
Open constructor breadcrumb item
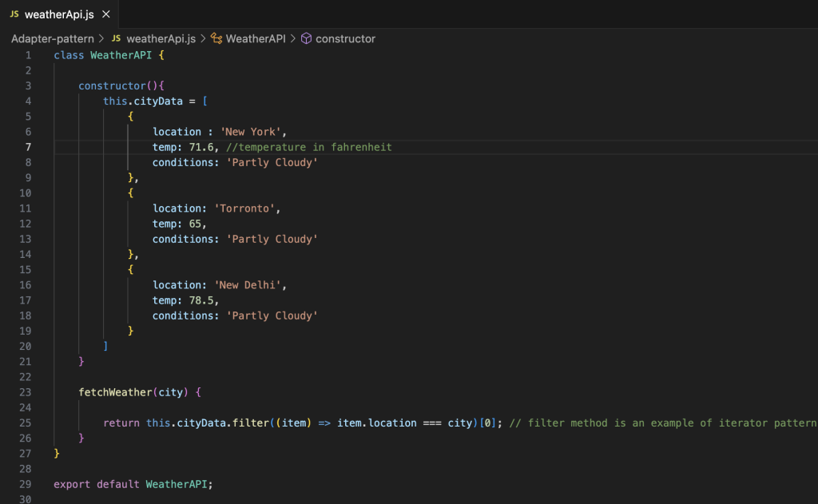pyautogui.click(x=345, y=38)
